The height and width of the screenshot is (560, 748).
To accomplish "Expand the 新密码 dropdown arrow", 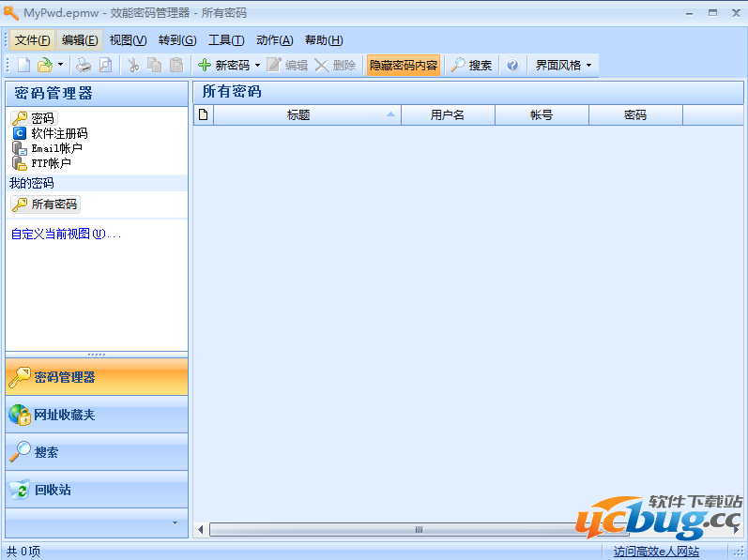I will point(257,65).
